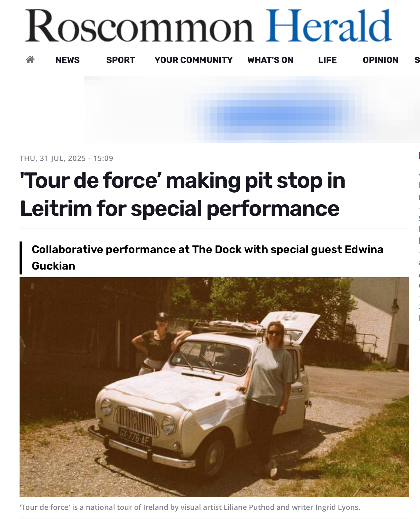Click the word Roscommon in the masthead
The width and height of the screenshot is (420, 519).
coord(140,26)
